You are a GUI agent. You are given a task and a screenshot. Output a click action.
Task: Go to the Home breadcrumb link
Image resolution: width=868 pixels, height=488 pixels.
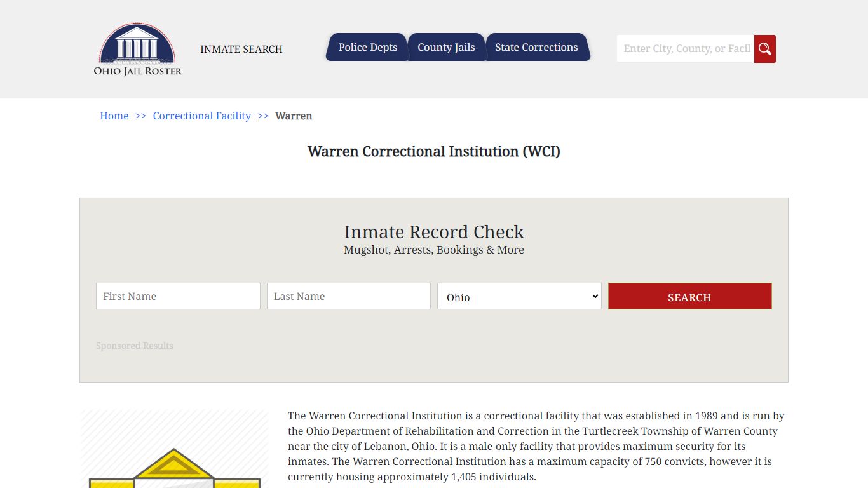tap(114, 116)
